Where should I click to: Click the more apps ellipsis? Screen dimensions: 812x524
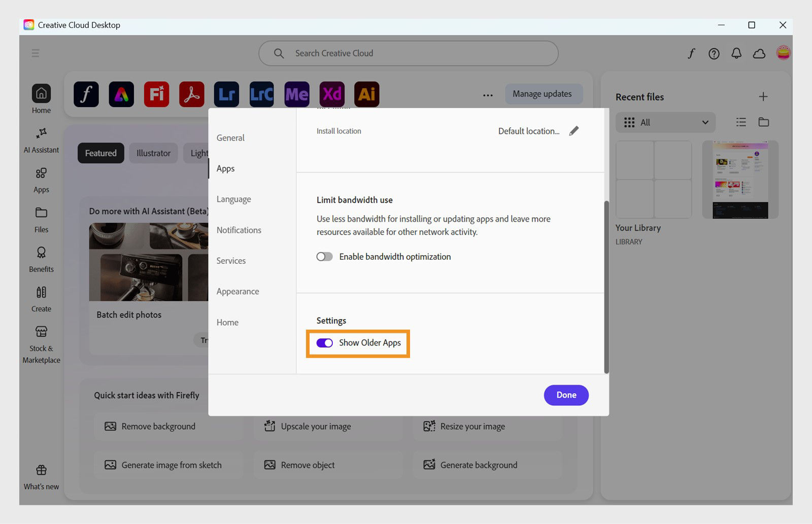click(x=488, y=95)
